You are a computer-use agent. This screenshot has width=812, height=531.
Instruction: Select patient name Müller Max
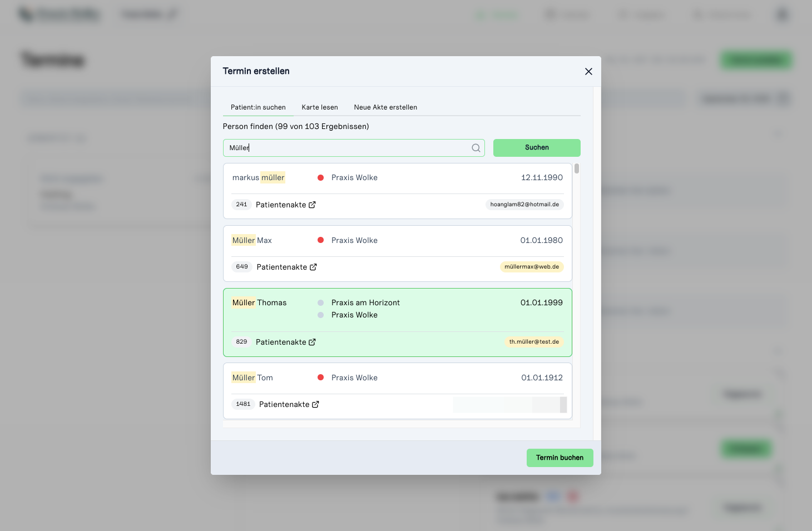[x=252, y=240]
